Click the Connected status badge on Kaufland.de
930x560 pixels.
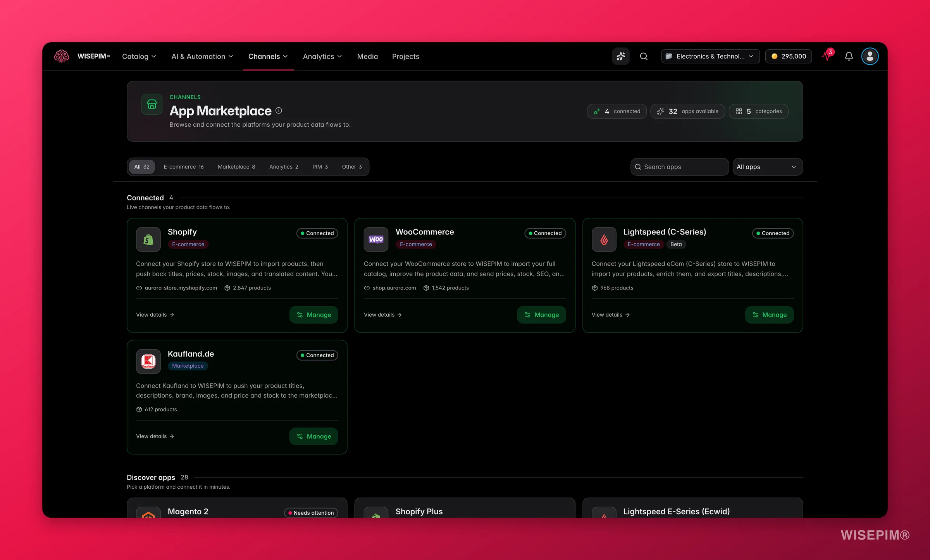click(x=317, y=355)
